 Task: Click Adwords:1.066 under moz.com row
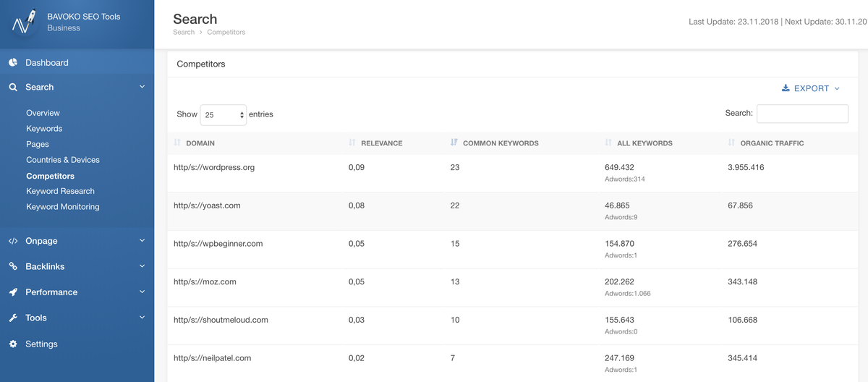(x=627, y=294)
